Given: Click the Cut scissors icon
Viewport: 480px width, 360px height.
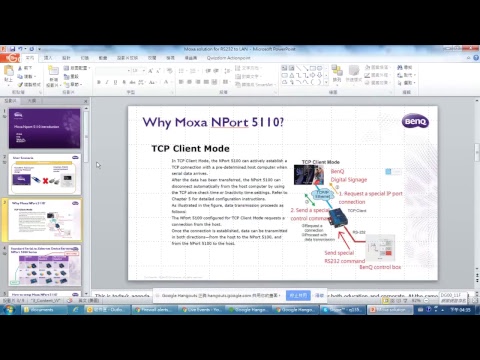Looking at the screenshot, I should click(x=20, y=68).
